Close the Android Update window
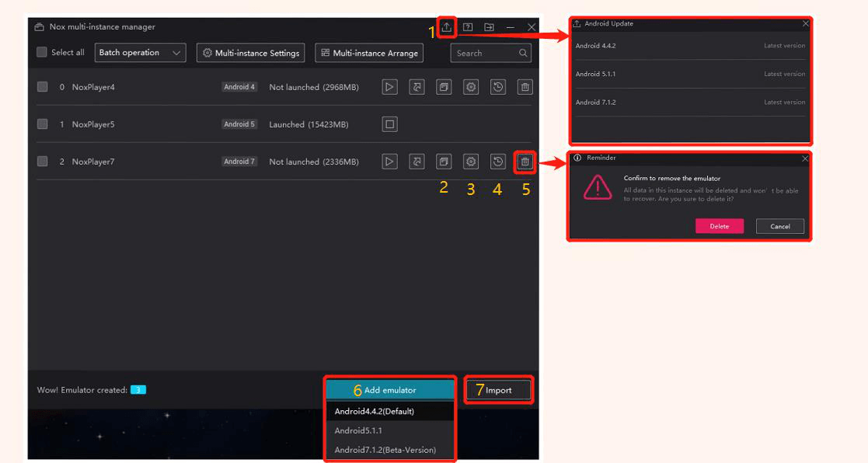The height and width of the screenshot is (463, 868). pyautogui.click(x=806, y=24)
